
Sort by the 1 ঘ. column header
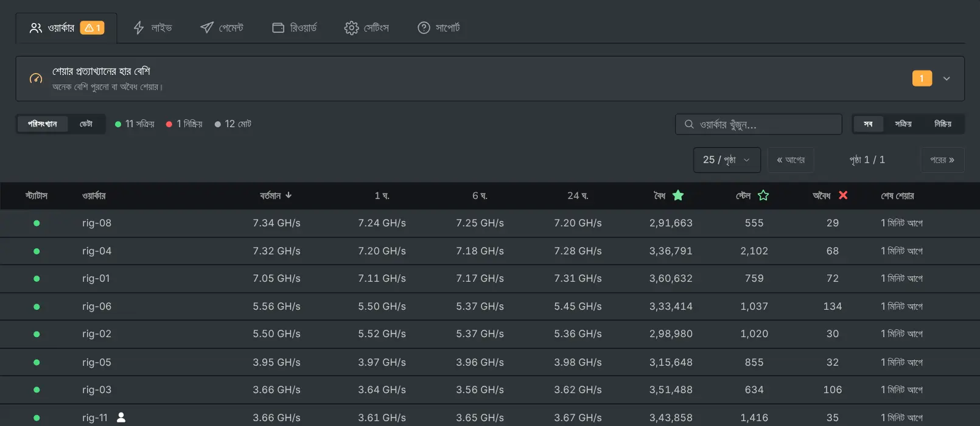pyautogui.click(x=382, y=196)
